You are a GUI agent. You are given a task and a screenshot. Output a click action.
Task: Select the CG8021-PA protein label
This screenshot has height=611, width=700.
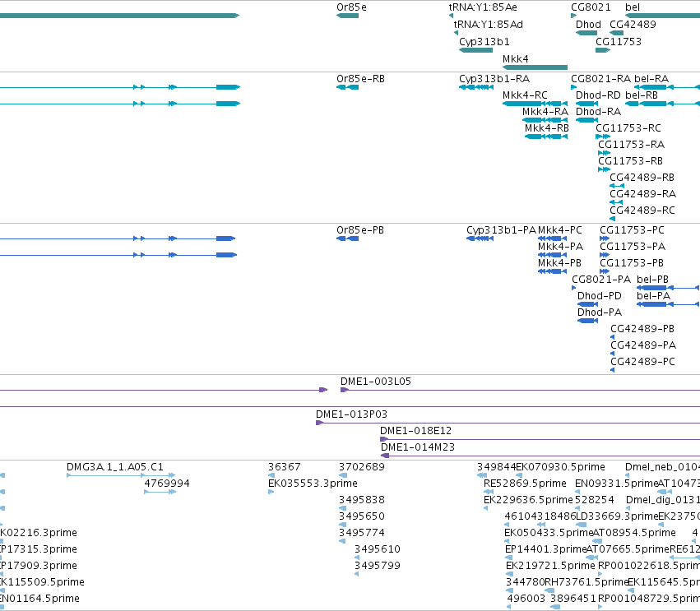[x=601, y=280]
